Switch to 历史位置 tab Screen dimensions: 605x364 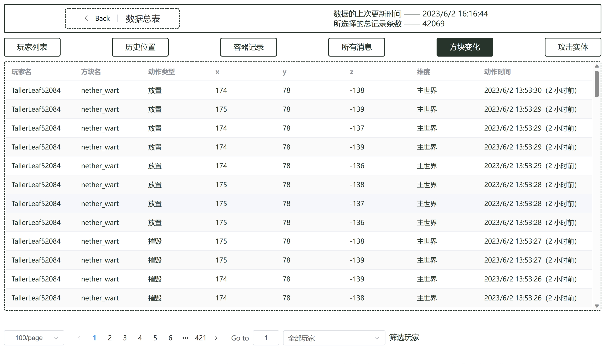pos(140,47)
